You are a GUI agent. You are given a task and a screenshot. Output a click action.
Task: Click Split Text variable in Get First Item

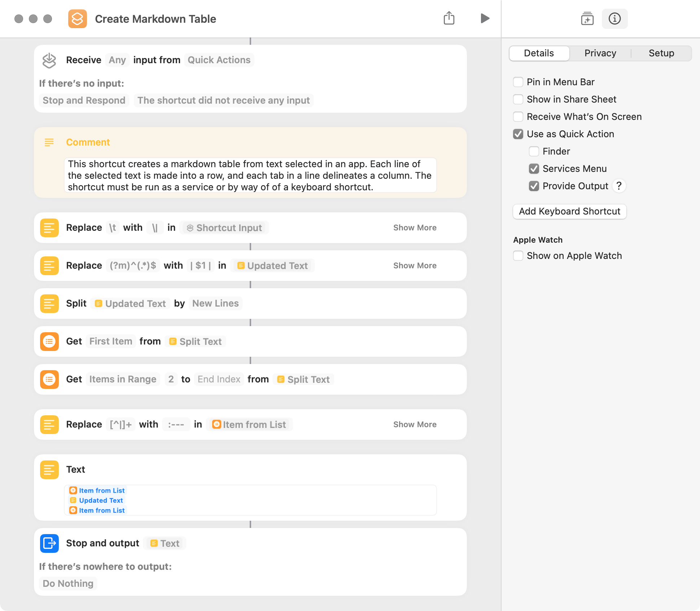tap(195, 341)
